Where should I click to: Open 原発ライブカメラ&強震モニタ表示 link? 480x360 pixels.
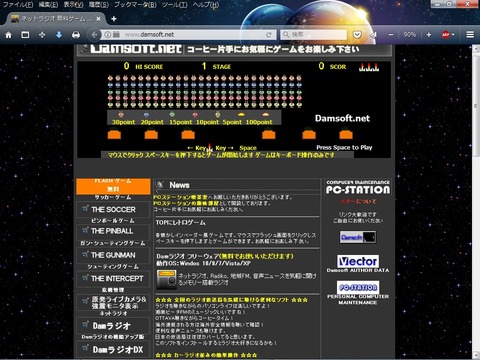(113, 302)
